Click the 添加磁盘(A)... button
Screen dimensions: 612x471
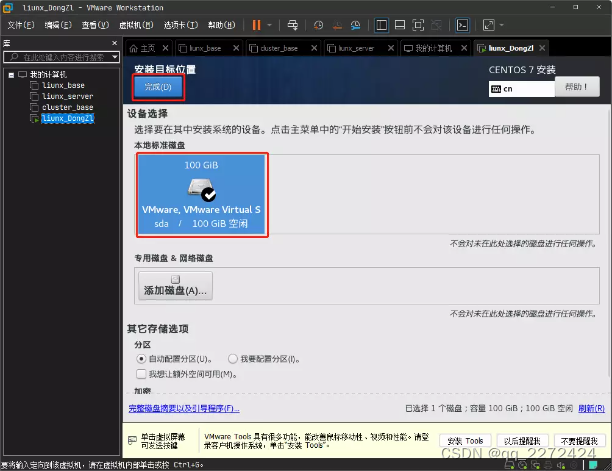point(175,286)
